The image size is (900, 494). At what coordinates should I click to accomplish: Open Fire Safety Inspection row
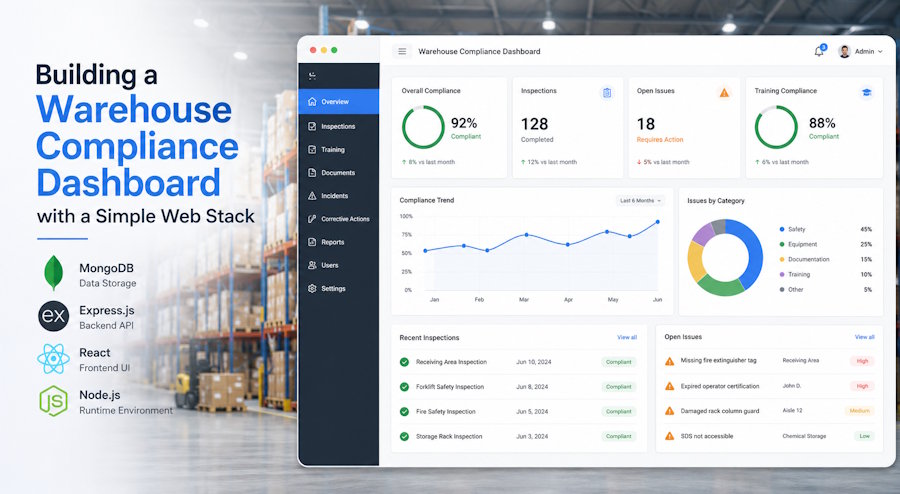pyautogui.click(x=518, y=411)
